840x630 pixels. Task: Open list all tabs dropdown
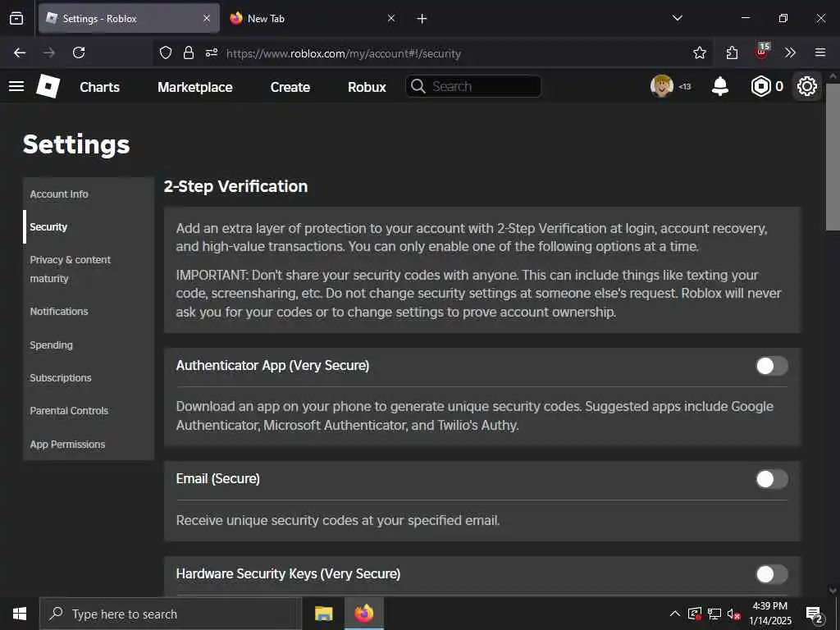point(677,18)
